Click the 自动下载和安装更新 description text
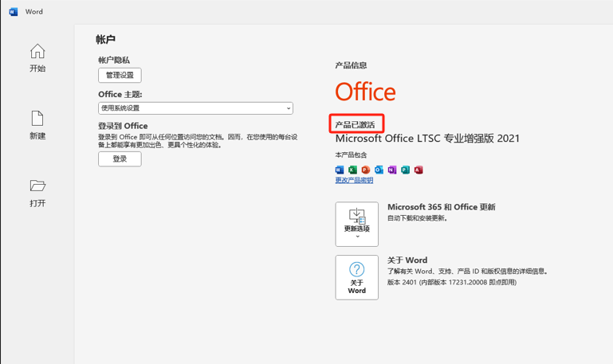The width and height of the screenshot is (613, 364). click(x=417, y=218)
